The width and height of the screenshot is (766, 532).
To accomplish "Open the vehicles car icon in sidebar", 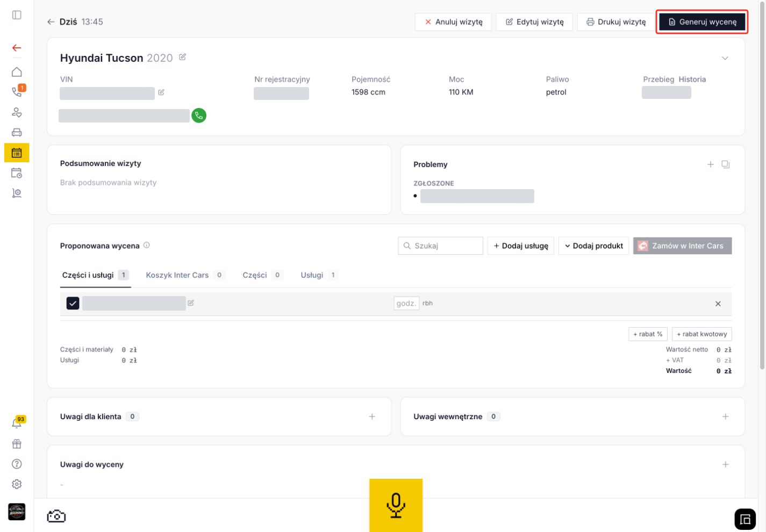I will coord(17,133).
